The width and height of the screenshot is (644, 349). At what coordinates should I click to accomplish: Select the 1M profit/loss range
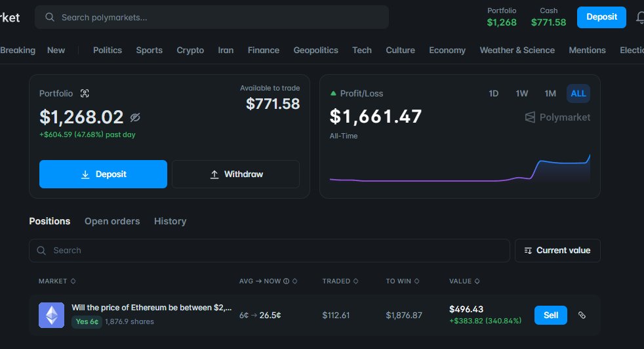pos(550,93)
